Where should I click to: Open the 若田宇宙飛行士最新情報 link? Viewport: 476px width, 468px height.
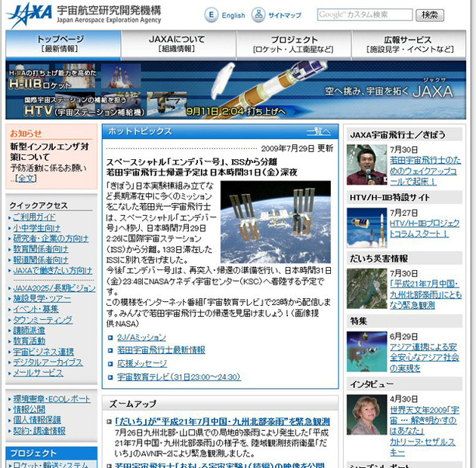tap(161, 350)
